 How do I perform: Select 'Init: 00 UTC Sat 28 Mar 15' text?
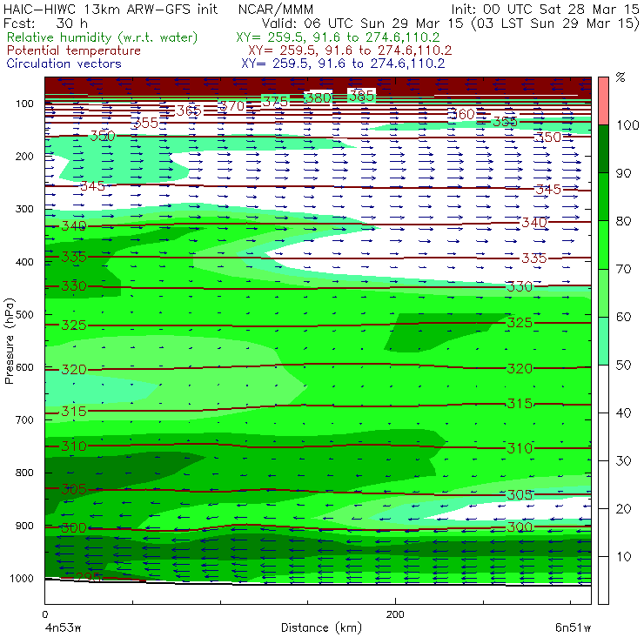(x=545, y=9)
